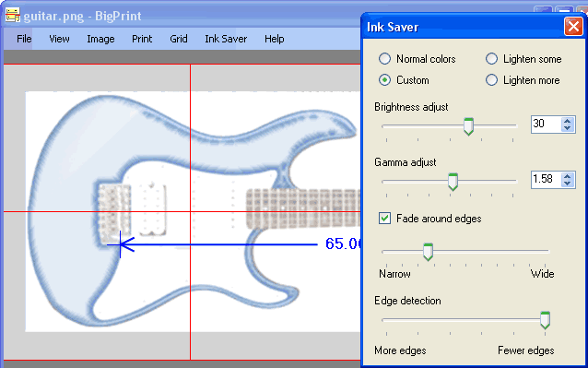588x368 pixels.
Task: Increase Brightness adjust value with up arrow
Action: tap(568, 121)
